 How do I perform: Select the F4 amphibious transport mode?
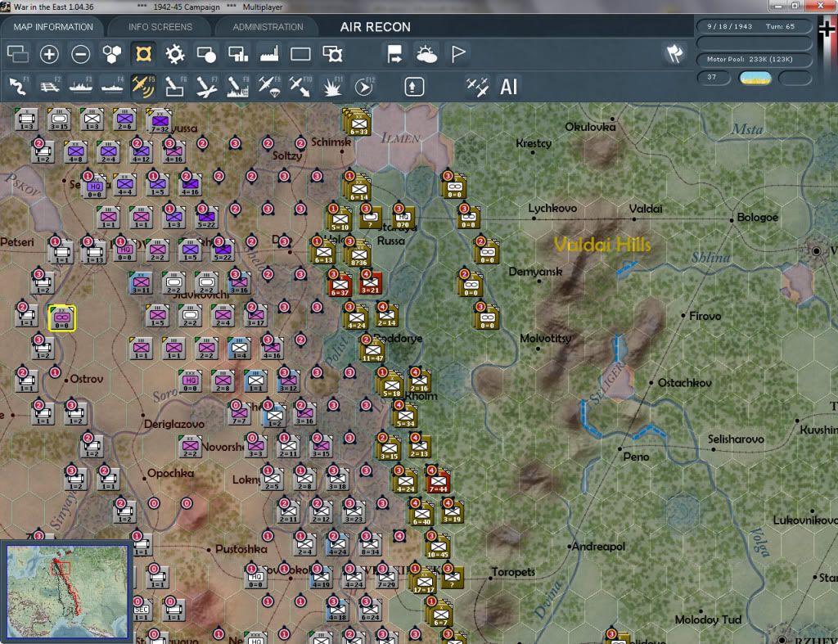(x=112, y=87)
